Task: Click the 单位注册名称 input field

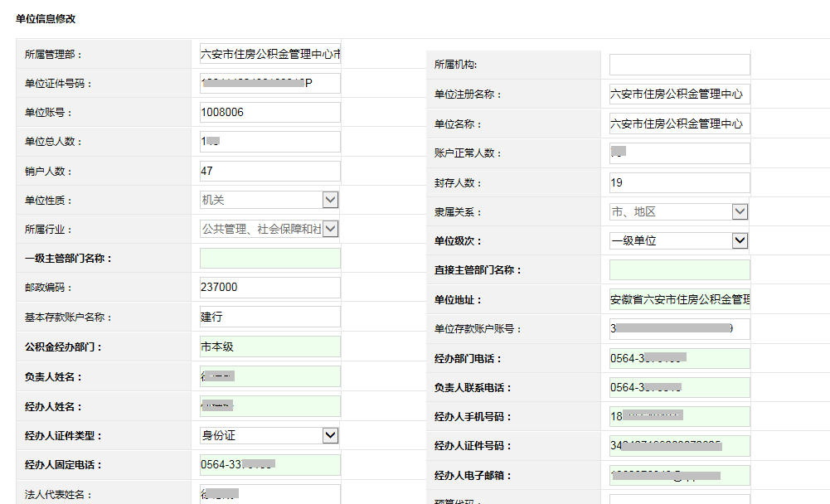Action: [679, 94]
